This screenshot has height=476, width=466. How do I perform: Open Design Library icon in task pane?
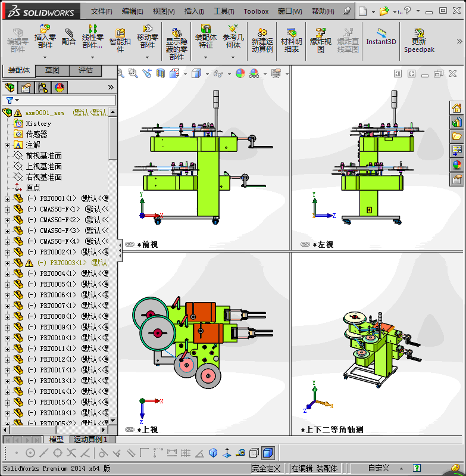pos(456,122)
